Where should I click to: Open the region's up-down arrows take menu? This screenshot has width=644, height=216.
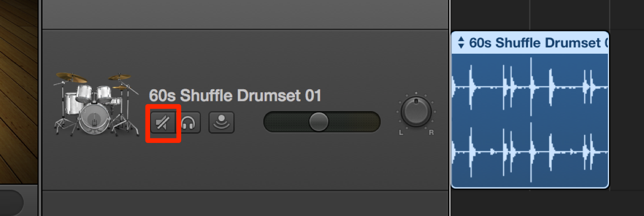[x=460, y=43]
